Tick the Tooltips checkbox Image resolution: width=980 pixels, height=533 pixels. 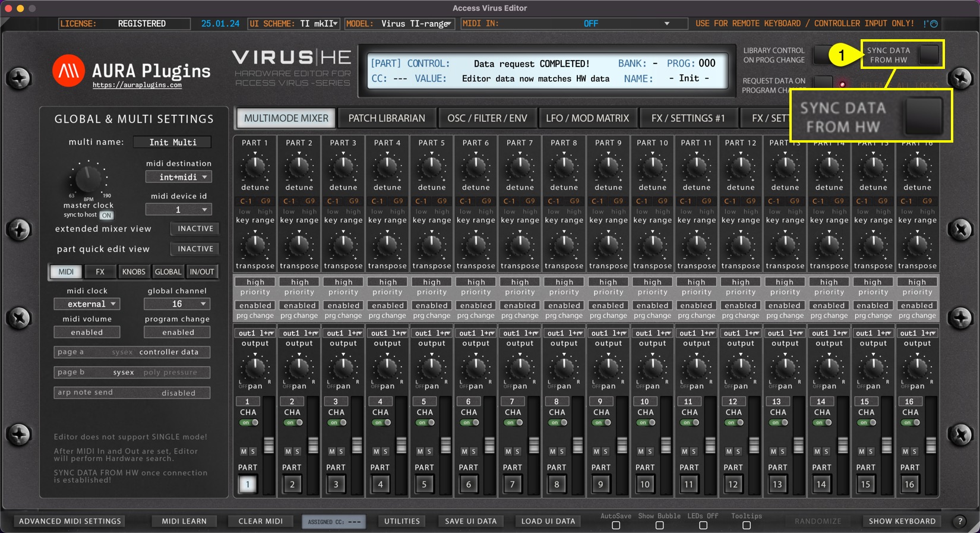[747, 525]
